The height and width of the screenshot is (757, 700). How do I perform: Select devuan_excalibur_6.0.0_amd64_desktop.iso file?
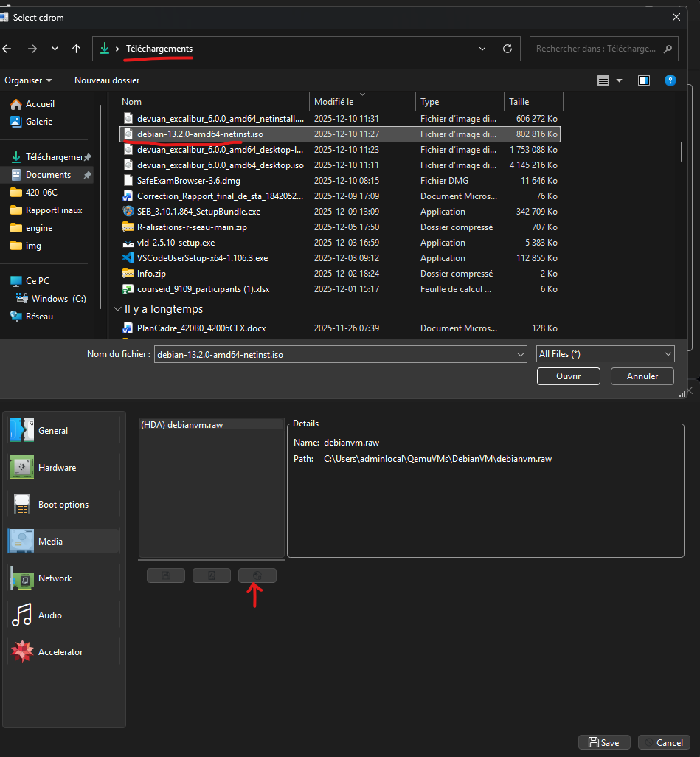point(220,165)
